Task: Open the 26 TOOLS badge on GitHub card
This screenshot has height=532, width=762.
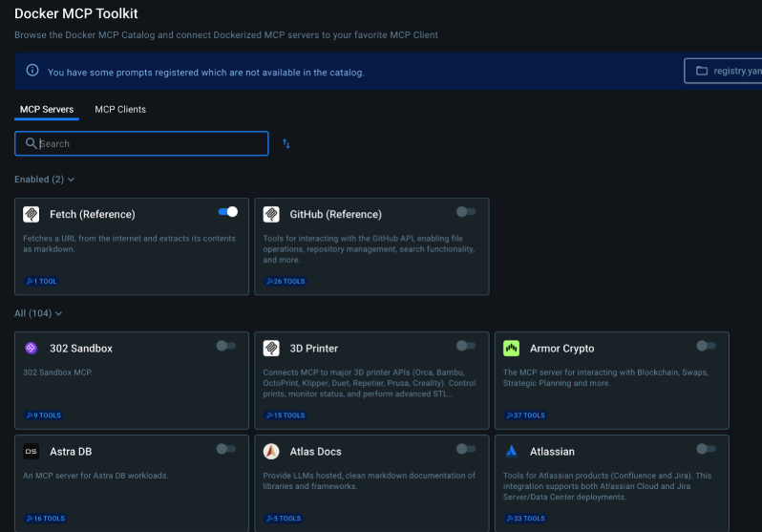Action: click(285, 282)
